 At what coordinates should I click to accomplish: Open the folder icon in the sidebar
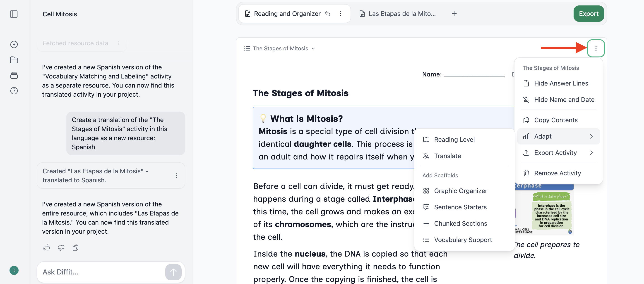coord(14,60)
